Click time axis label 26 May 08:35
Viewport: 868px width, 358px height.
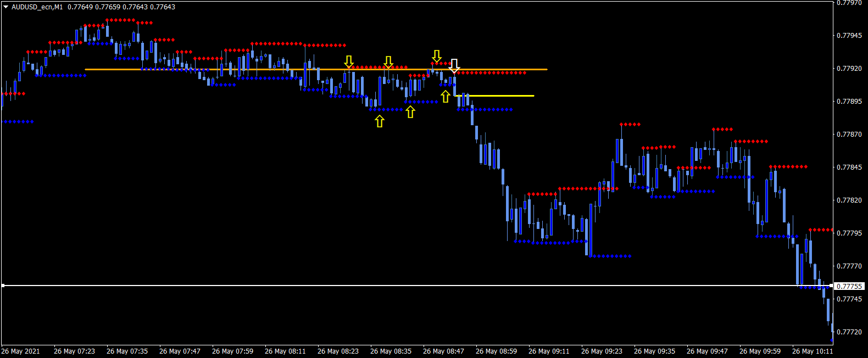(391, 351)
